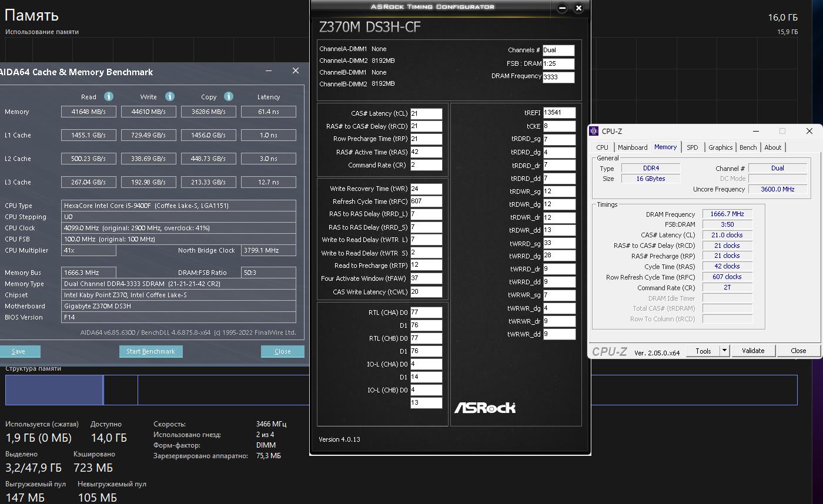Click the Four Activate Window (tFAW) field
823x504 pixels.
[426, 278]
